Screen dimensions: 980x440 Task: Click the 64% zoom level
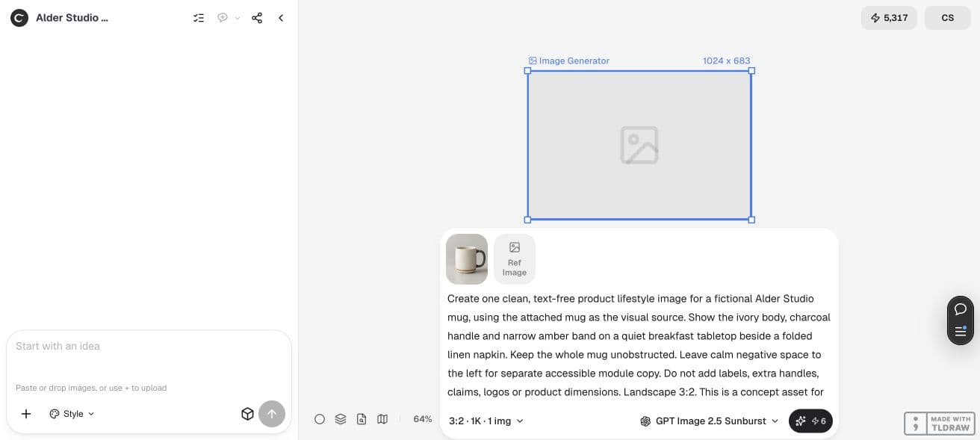pyautogui.click(x=423, y=419)
